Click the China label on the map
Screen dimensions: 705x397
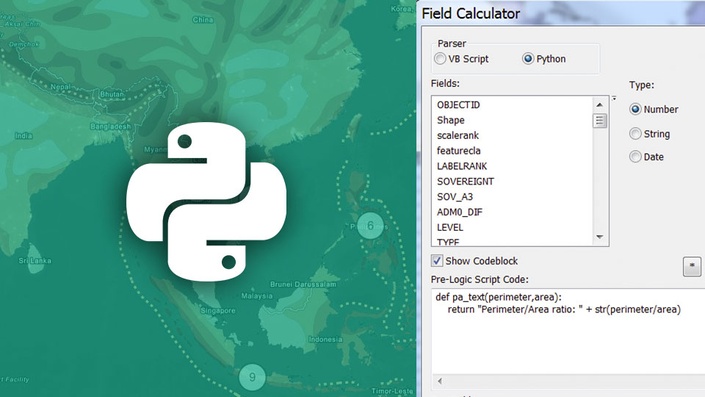coord(203,20)
